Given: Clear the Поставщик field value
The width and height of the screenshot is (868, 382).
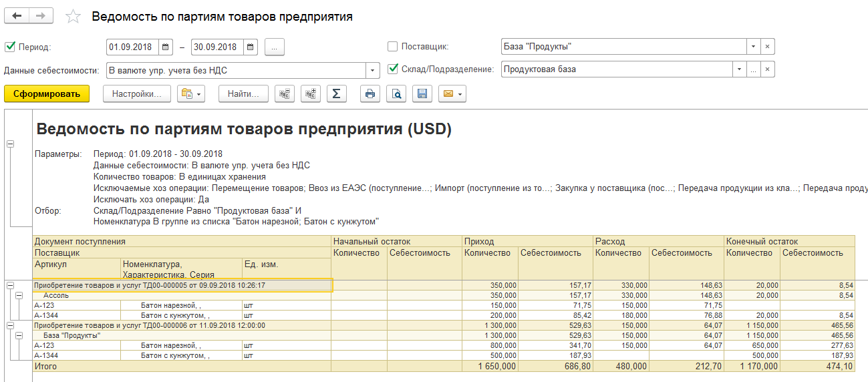Looking at the screenshot, I should click(x=768, y=47).
